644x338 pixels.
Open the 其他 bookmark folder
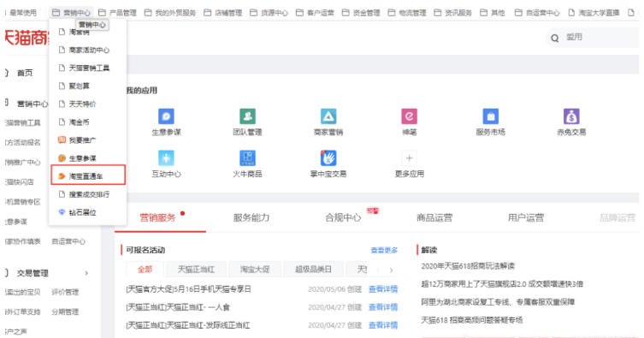click(x=493, y=13)
